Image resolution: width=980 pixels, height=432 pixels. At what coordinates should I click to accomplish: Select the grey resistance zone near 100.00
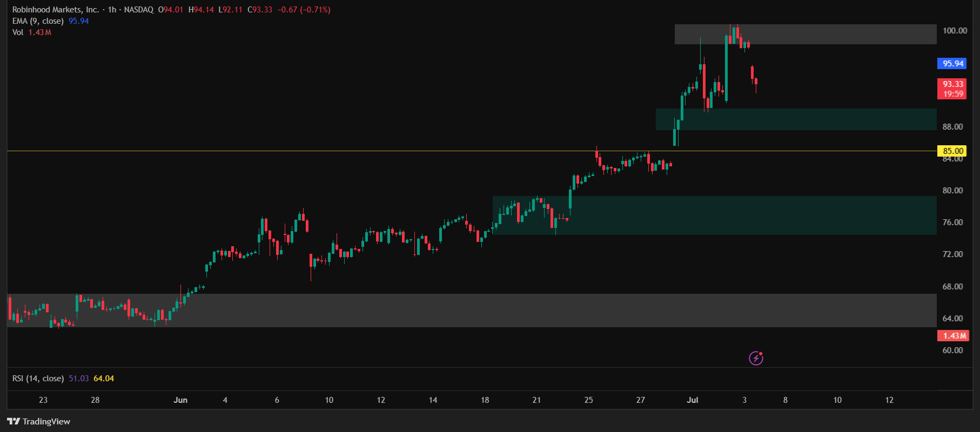click(x=806, y=34)
